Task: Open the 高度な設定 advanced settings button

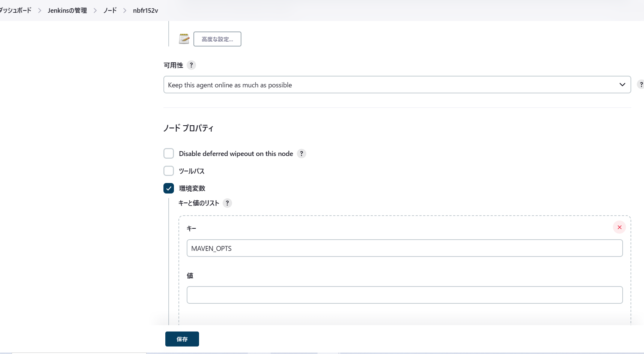Action: click(217, 39)
